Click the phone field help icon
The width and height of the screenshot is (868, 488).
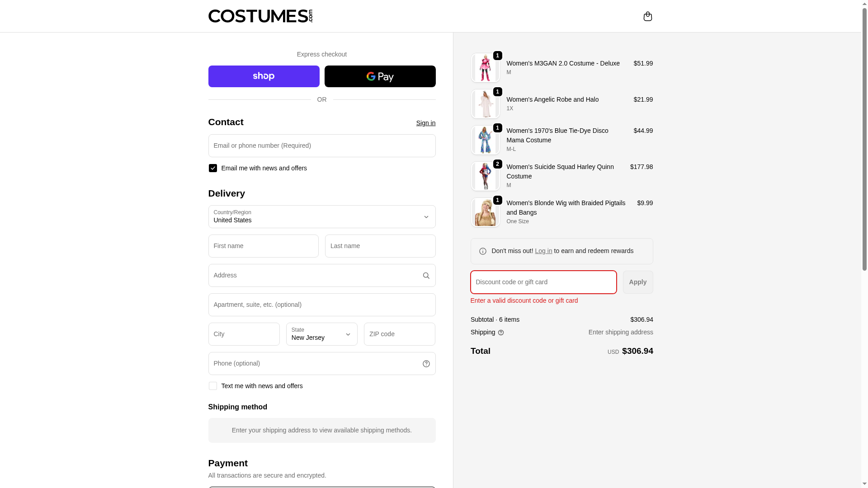coord(426,364)
